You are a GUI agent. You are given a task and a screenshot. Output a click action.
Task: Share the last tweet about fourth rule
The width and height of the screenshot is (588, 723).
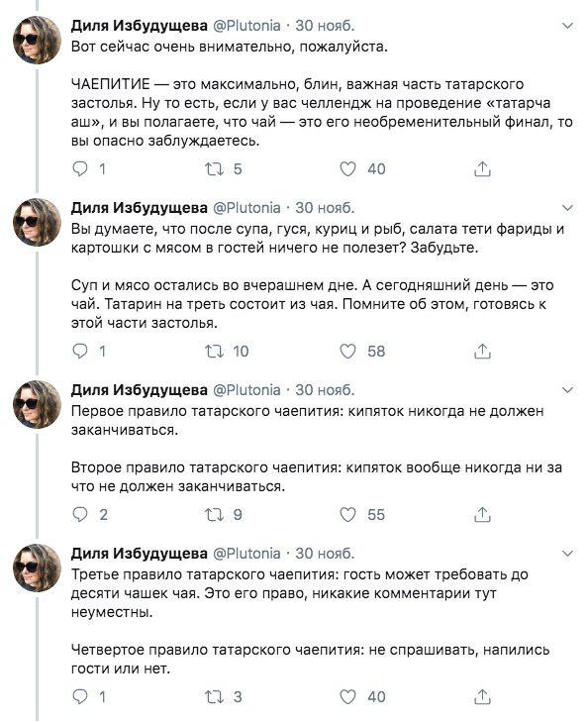click(x=482, y=696)
